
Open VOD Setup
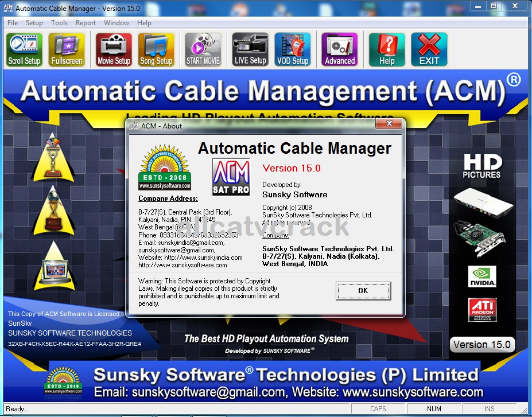[x=293, y=49]
